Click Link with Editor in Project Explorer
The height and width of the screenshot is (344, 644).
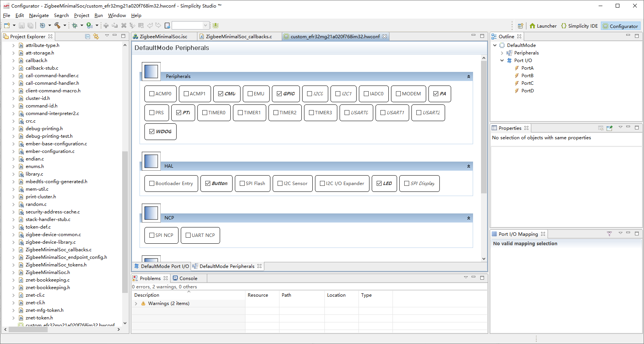click(x=96, y=36)
